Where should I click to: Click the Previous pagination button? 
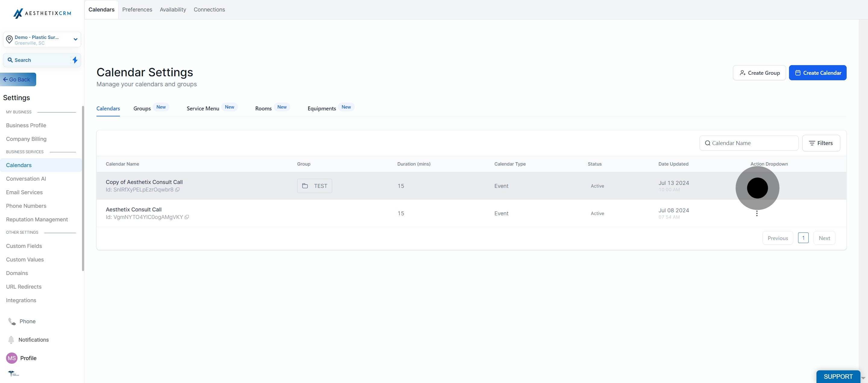coord(778,238)
